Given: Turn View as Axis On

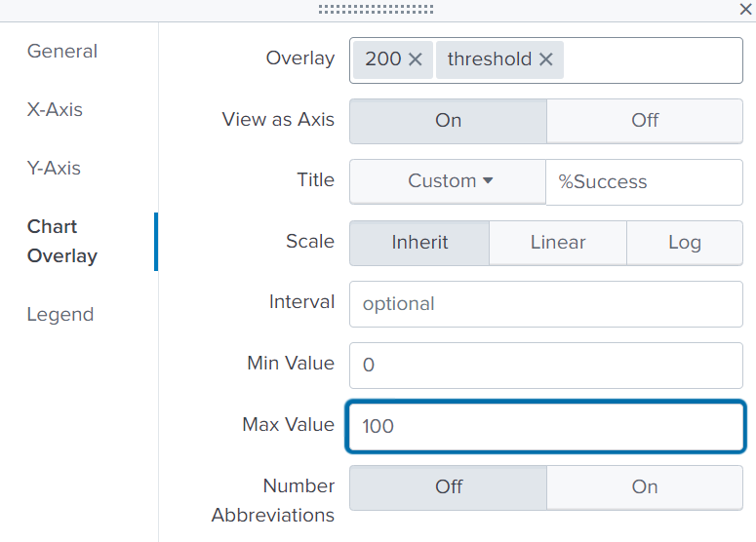Looking at the screenshot, I should point(448,121).
